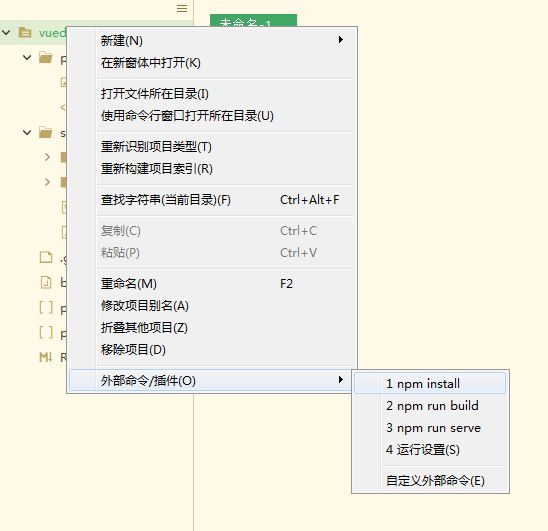Open the 新建(N) submenu
Screen dimensions: 548x531
[212, 41]
